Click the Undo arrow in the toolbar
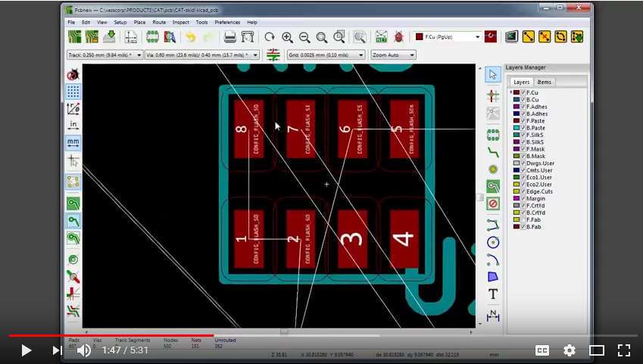Screen dimensions: 643x364 click(191, 37)
